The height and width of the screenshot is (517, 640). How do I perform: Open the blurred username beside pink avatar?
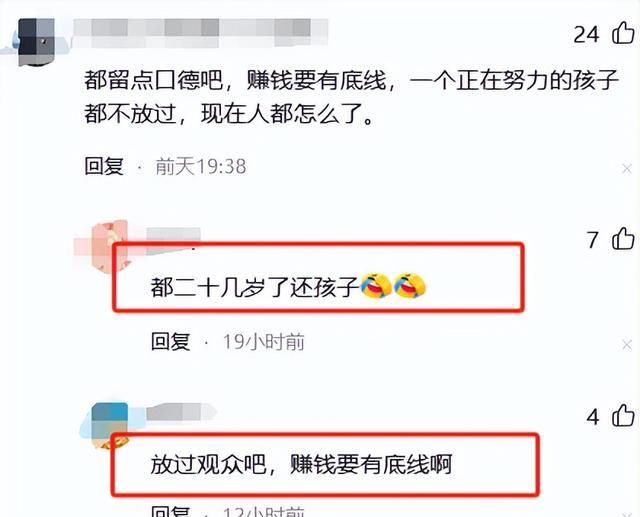(x=173, y=239)
